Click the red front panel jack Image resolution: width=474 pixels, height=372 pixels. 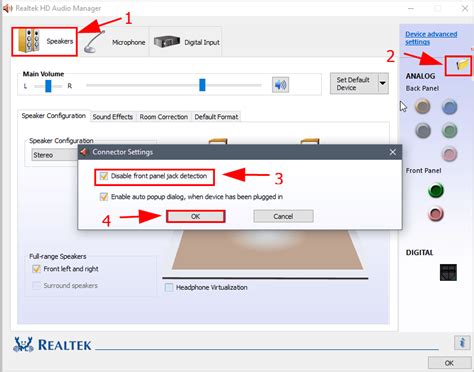coord(436,214)
